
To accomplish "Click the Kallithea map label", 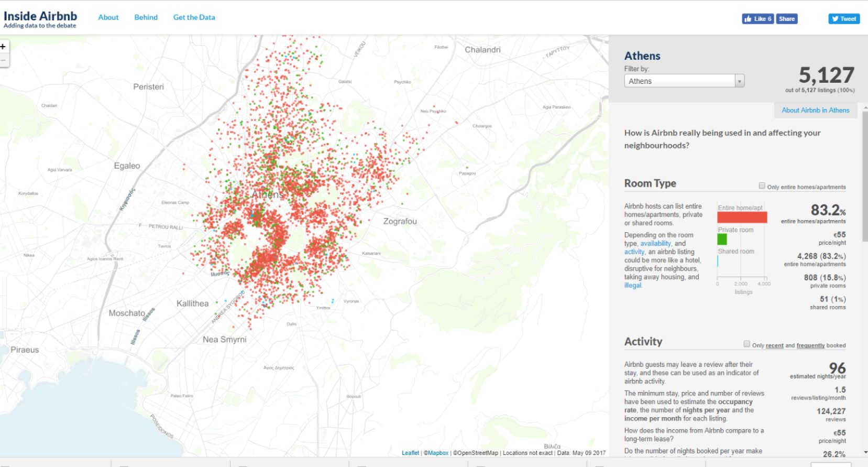I will tap(192, 303).
